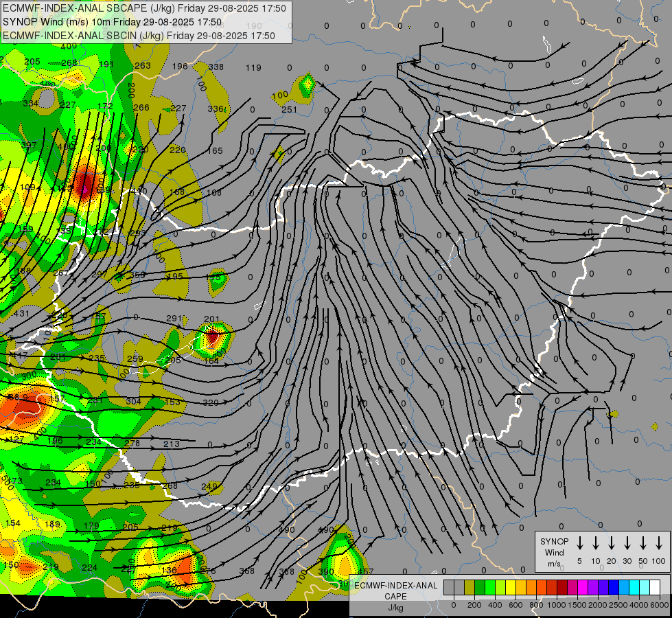Click the map value '189'

52,524
